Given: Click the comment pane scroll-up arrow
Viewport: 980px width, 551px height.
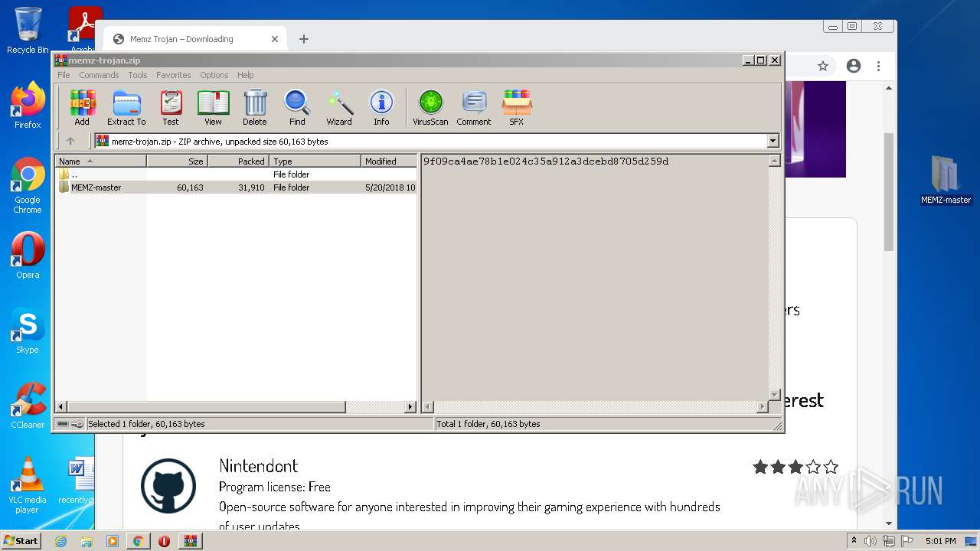Looking at the screenshot, I should coord(774,161).
